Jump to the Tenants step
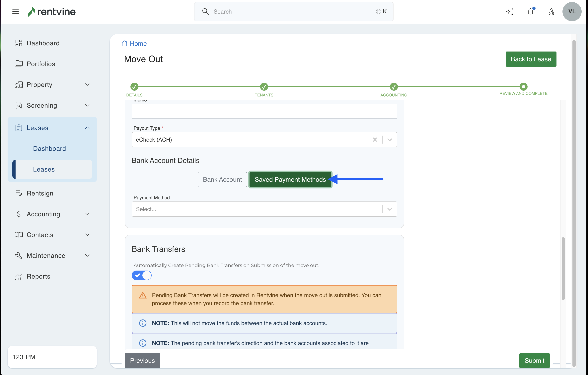The height and width of the screenshot is (375, 588). 264,86
